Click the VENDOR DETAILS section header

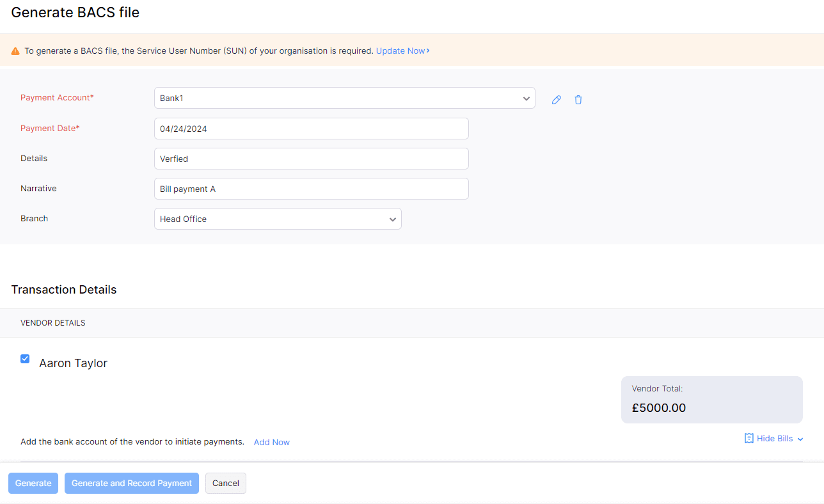[x=52, y=322]
